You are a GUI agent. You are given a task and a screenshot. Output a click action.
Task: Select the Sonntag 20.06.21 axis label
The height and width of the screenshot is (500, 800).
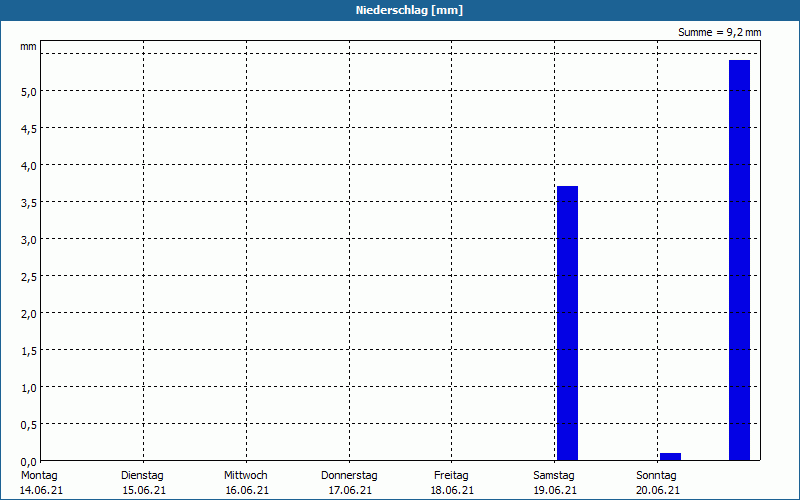[658, 483]
